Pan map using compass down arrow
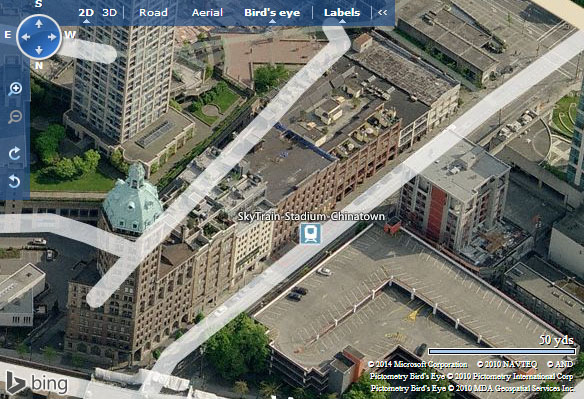Viewport: 584px width, 399px height. [x=39, y=50]
